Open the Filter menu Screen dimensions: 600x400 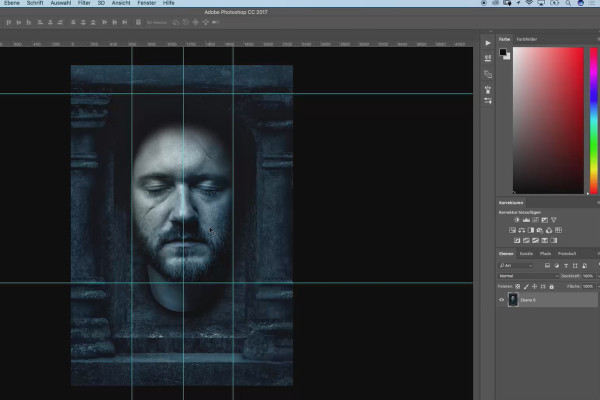click(84, 3)
